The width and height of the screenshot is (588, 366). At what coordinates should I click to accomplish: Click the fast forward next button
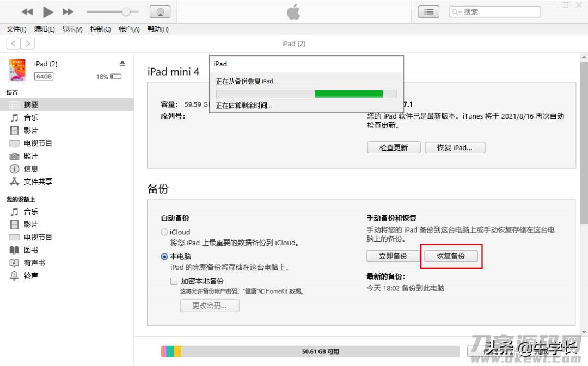tap(68, 12)
